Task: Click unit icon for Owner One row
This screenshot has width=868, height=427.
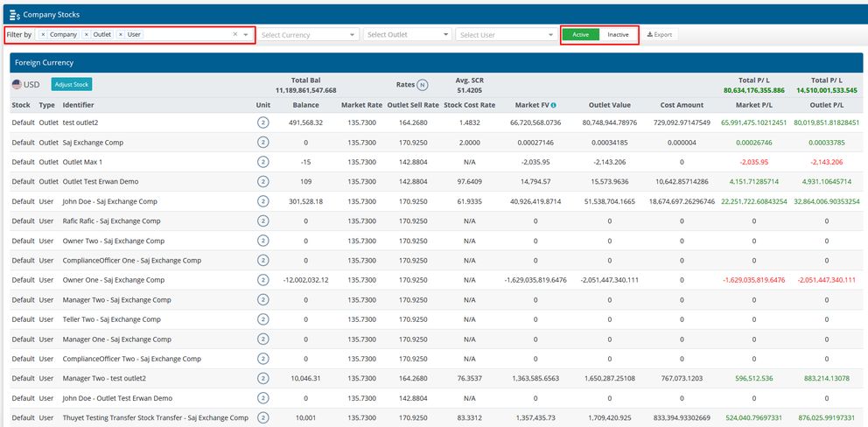Action: coord(263,280)
